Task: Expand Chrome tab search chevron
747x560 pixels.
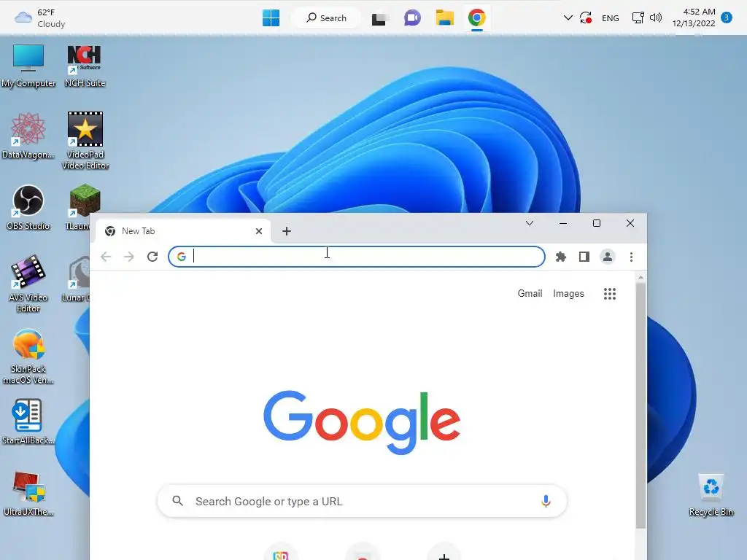Action: 530,223
